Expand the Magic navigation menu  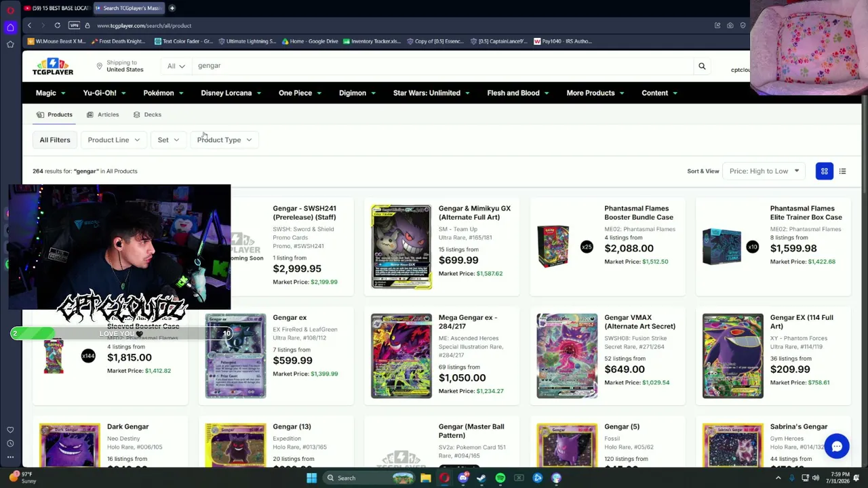pyautogui.click(x=50, y=93)
